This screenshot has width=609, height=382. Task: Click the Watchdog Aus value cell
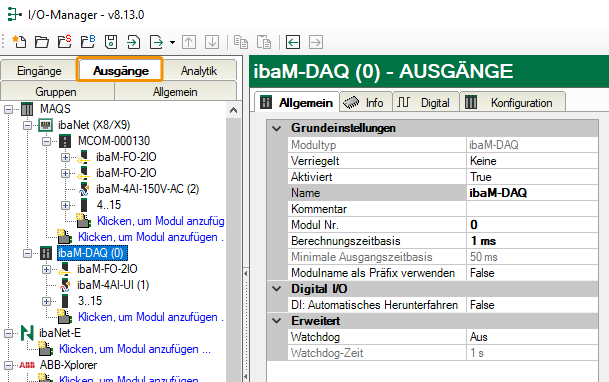pyautogui.click(x=532, y=337)
